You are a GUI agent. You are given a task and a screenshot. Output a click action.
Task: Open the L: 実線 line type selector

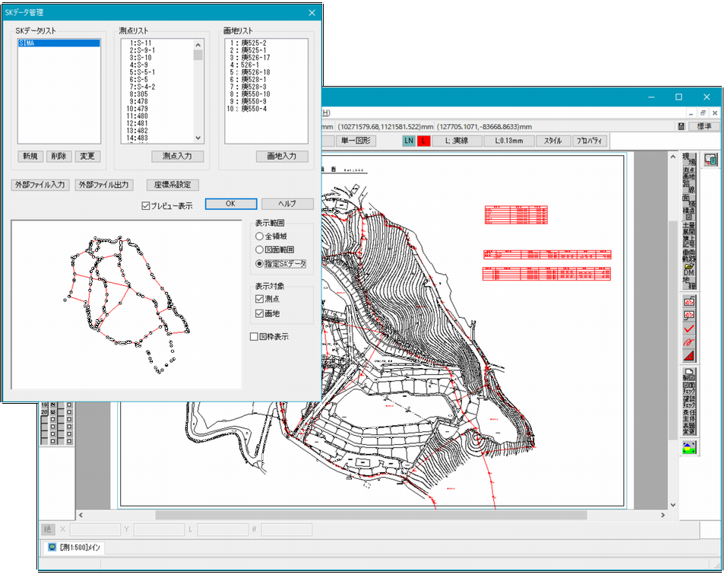[x=457, y=141]
